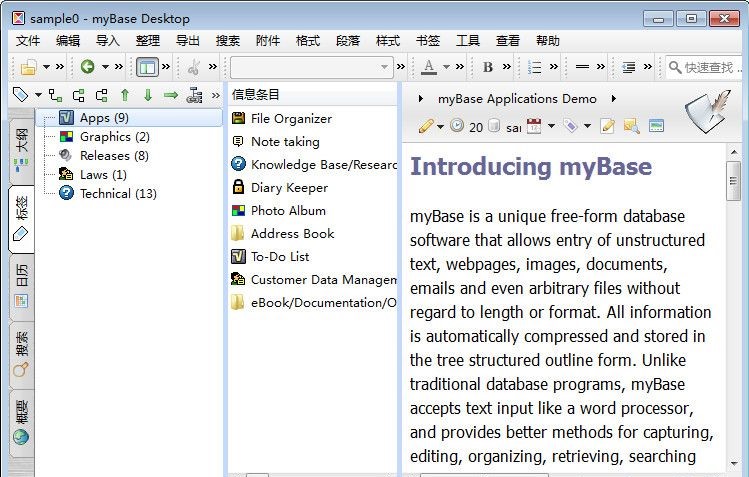Switch to the 搜索 side tab
The image size is (749, 477).
pos(21,355)
